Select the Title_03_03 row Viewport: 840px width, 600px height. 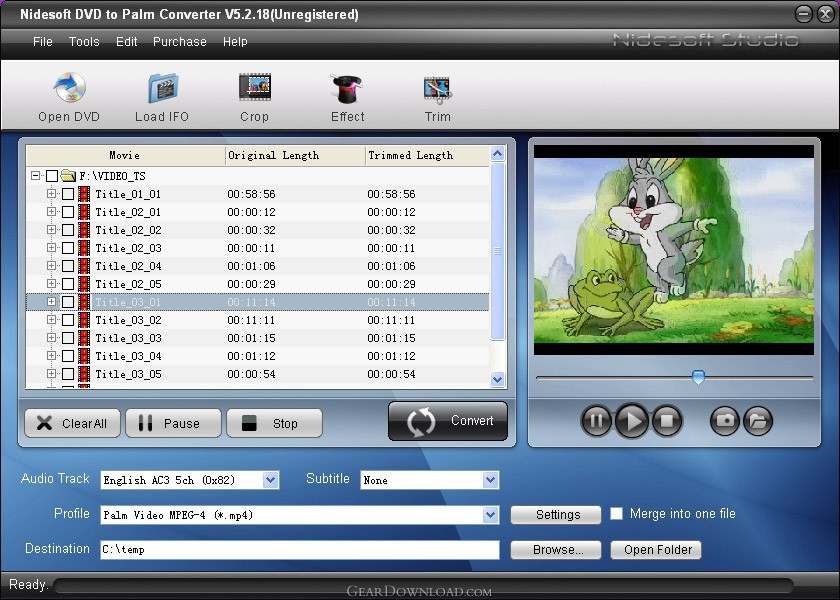click(258, 338)
